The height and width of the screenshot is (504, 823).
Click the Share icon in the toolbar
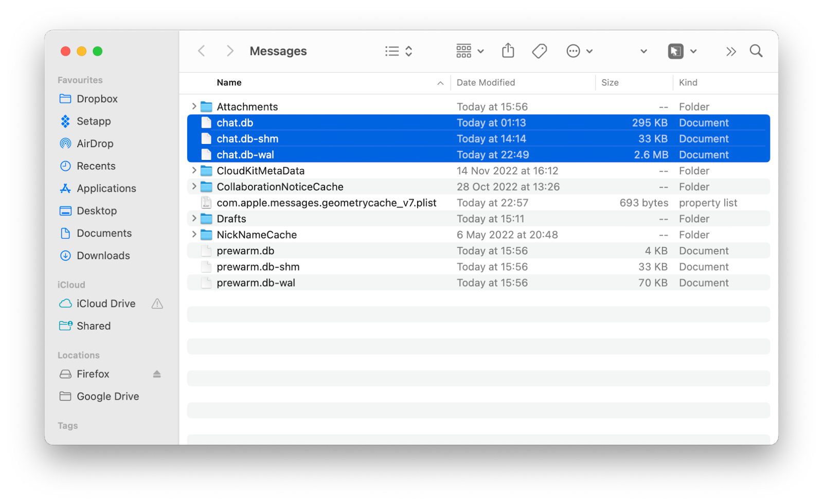pos(508,50)
